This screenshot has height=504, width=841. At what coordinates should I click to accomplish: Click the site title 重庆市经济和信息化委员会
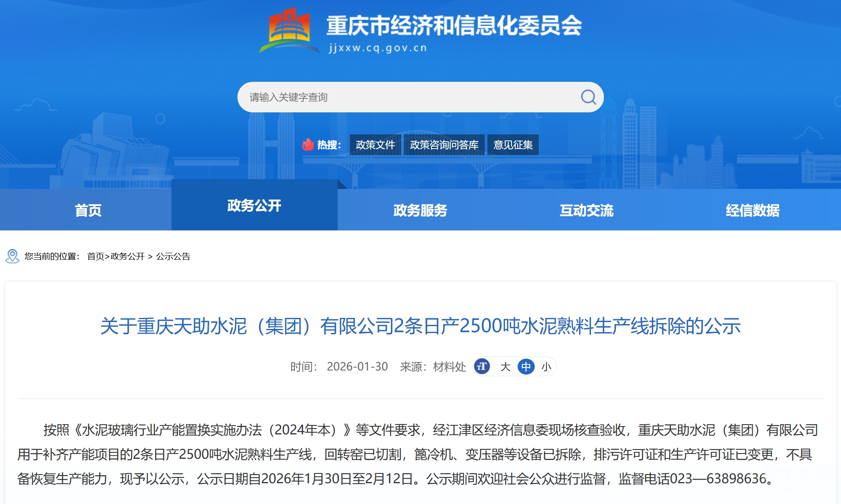coord(454,25)
